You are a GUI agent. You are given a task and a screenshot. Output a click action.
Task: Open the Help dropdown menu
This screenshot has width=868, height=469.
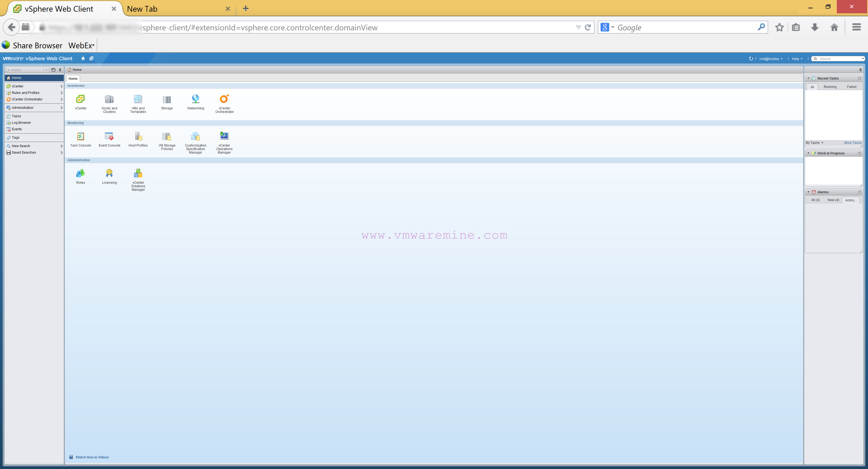click(797, 59)
